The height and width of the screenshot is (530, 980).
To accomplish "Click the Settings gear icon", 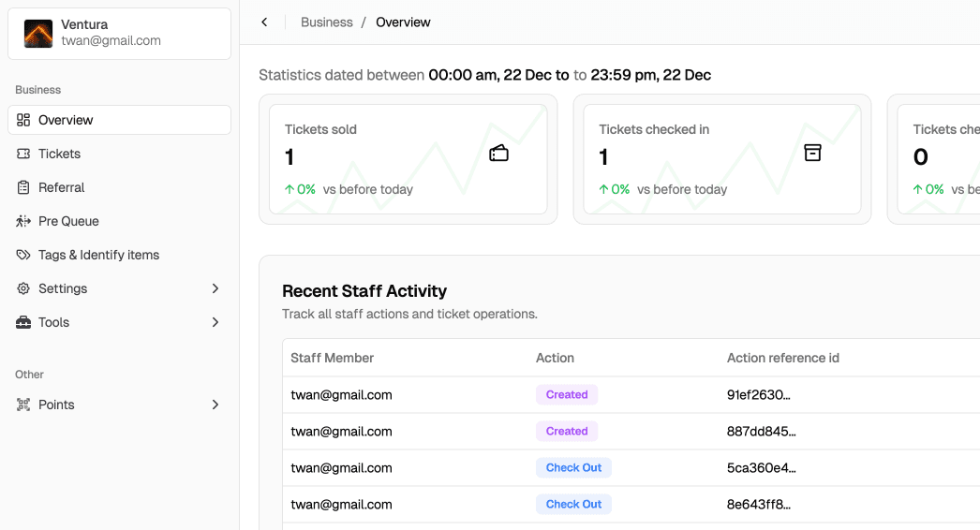I will (x=23, y=288).
